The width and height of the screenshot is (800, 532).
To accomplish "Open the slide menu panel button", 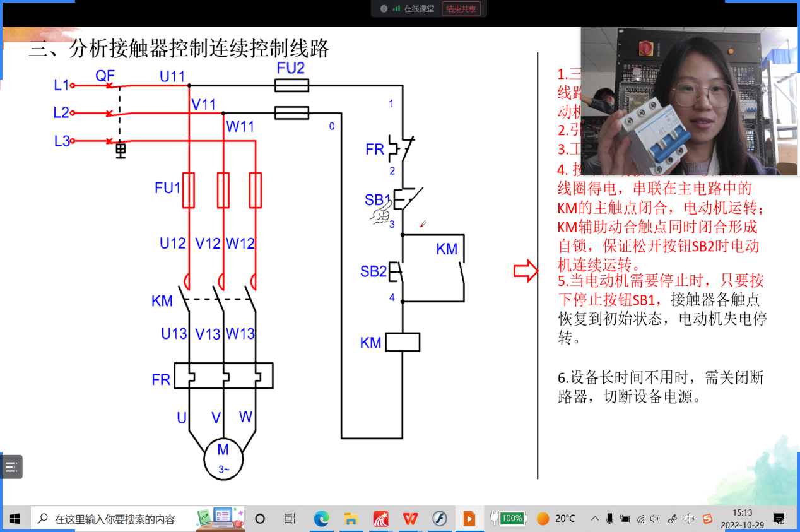I will pyautogui.click(x=11, y=467).
